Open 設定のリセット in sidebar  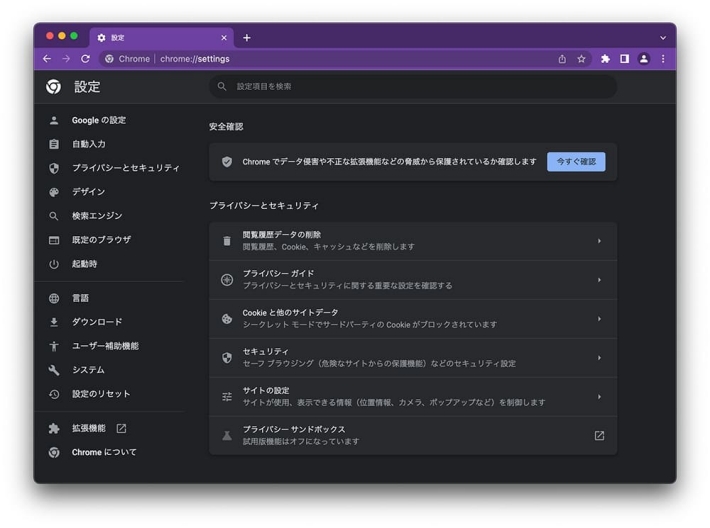[x=101, y=394]
